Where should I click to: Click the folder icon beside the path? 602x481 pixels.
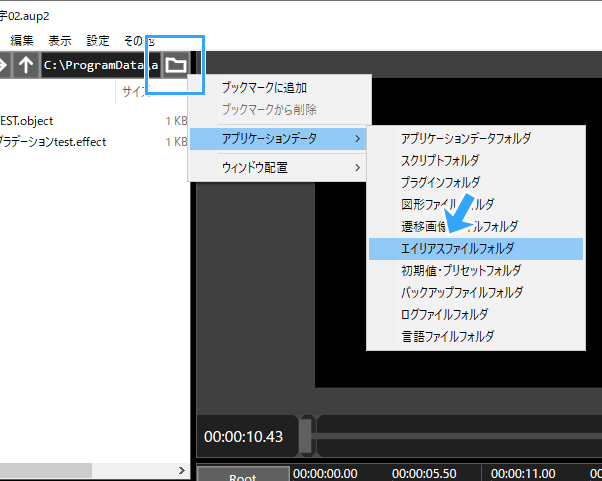(x=176, y=65)
